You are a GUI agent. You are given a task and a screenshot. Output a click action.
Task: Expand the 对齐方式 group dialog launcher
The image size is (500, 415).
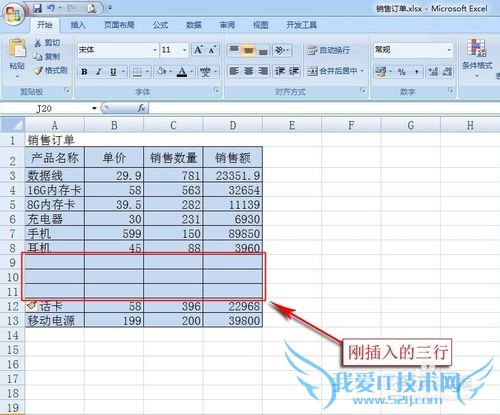(363, 91)
